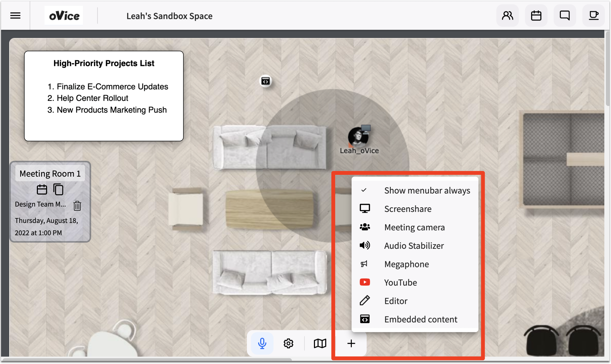Click the Leah_oVice name label

point(359,151)
